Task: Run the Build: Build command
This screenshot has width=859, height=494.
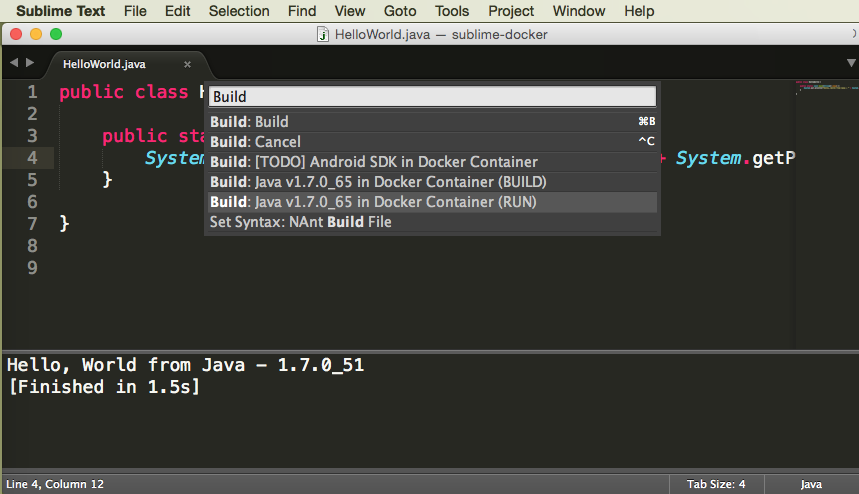Action: 433,122
